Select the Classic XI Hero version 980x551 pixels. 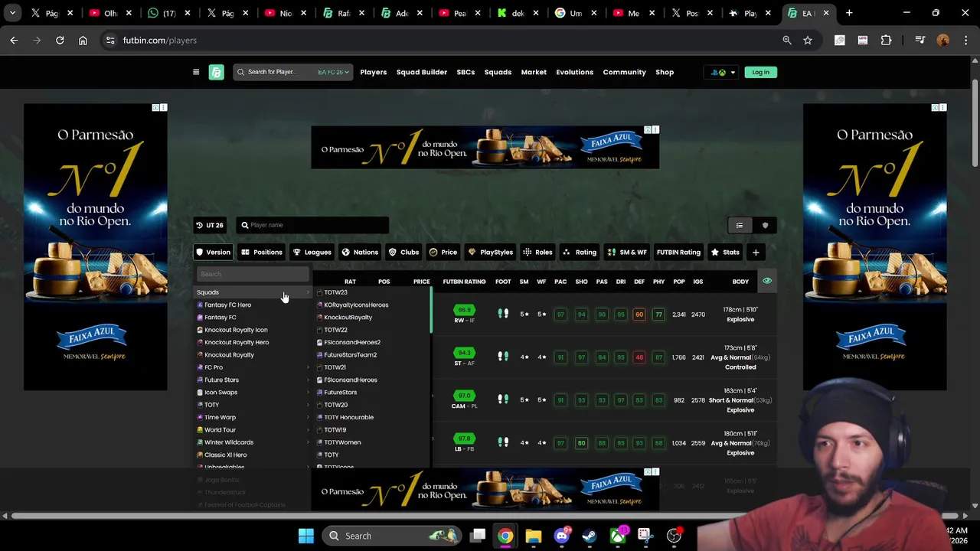[x=225, y=455]
